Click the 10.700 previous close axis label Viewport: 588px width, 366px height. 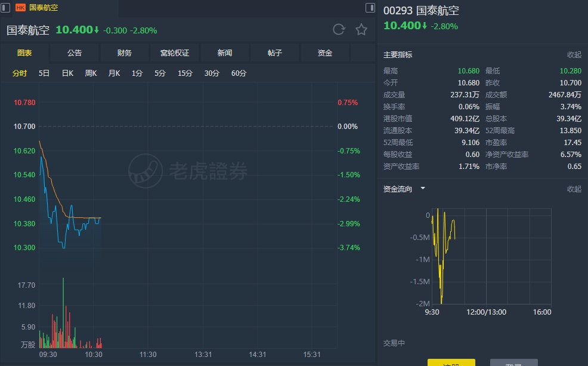pos(24,127)
